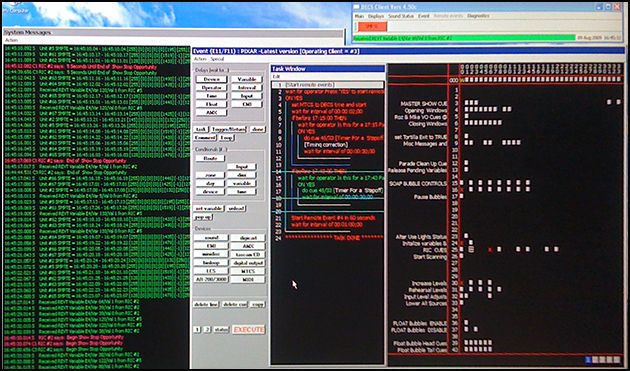This screenshot has width=630, height=371.
Task: Click the button labeled 2 near status
Action: [x=207, y=330]
